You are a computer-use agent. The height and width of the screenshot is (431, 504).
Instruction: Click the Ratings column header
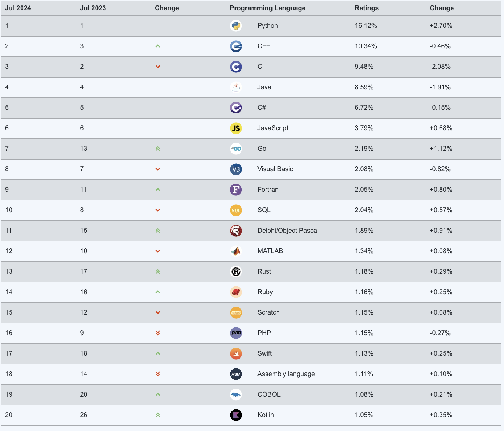367,8
